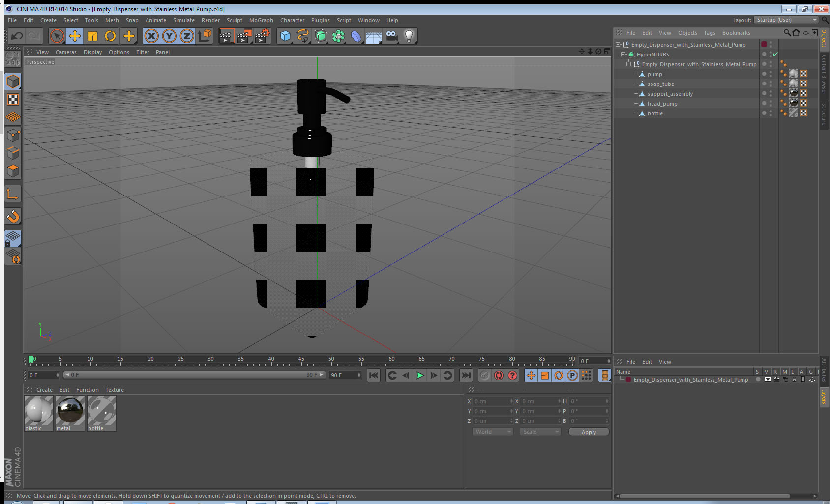Toggle HyperNURBS enable checkmark
The image size is (830, 504).
[x=775, y=54]
